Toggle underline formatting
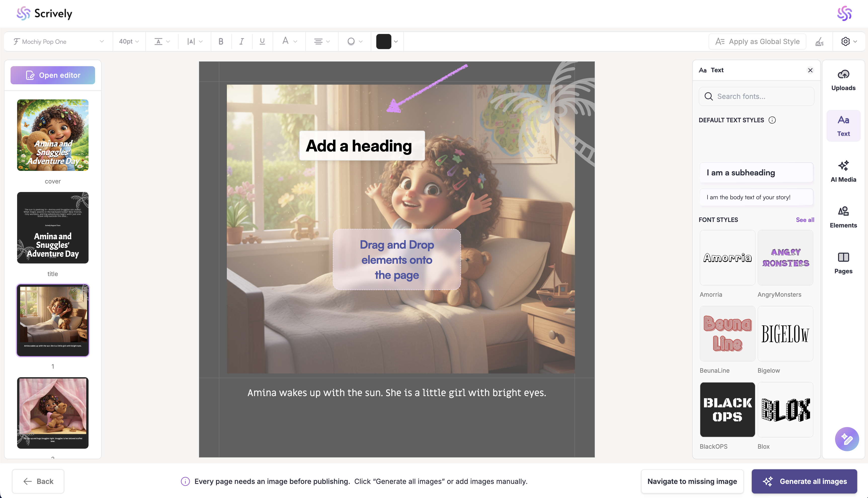Viewport: 868px width, 498px height. click(x=262, y=41)
